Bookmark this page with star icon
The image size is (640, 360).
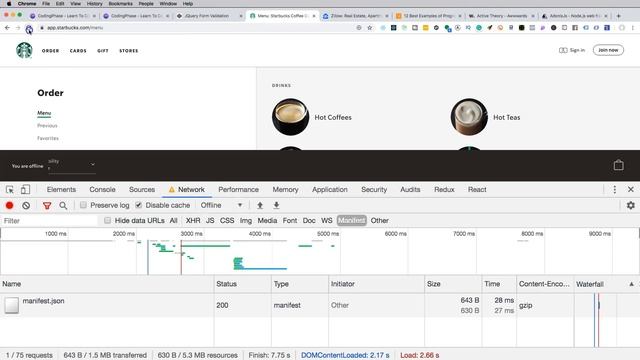370,28
